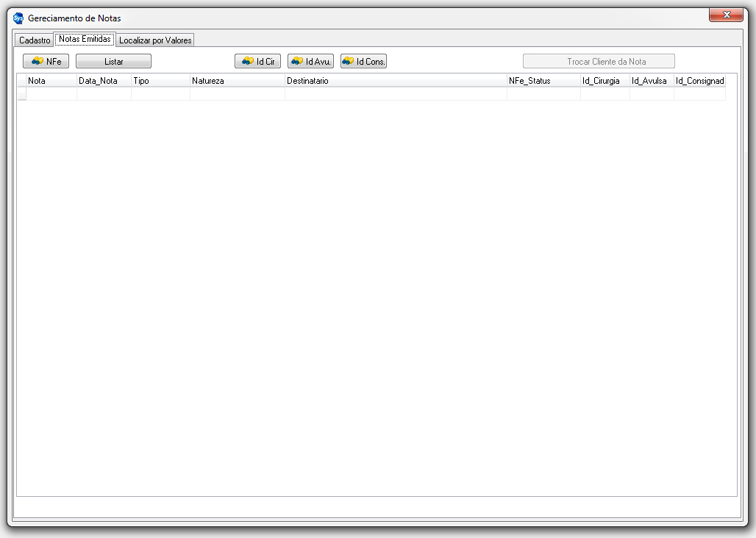756x538 pixels.
Task: Sort the grid by Natureza column
Action: pos(237,81)
